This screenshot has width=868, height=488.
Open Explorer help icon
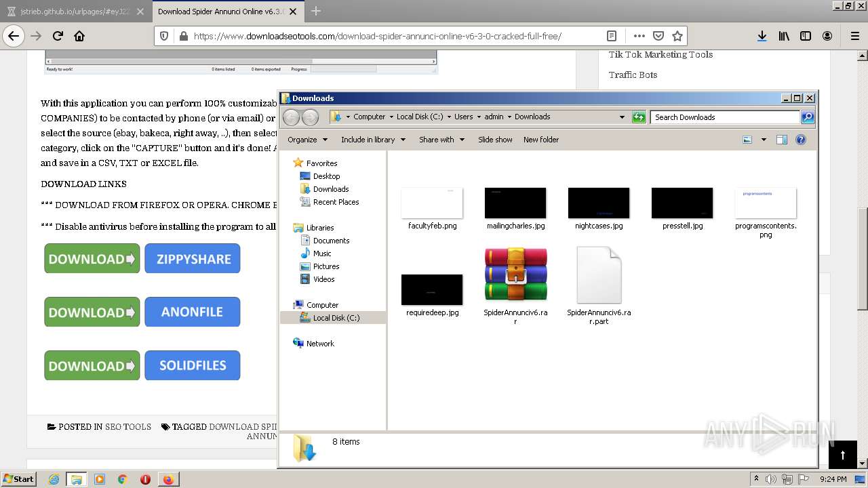pyautogui.click(x=801, y=140)
